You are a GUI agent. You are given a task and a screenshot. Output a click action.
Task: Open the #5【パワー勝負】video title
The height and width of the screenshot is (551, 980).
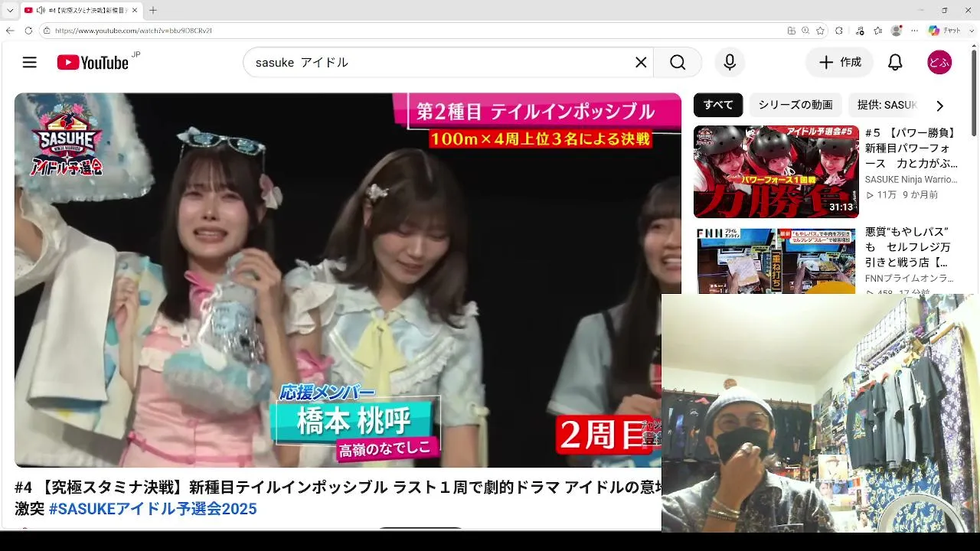pos(912,148)
